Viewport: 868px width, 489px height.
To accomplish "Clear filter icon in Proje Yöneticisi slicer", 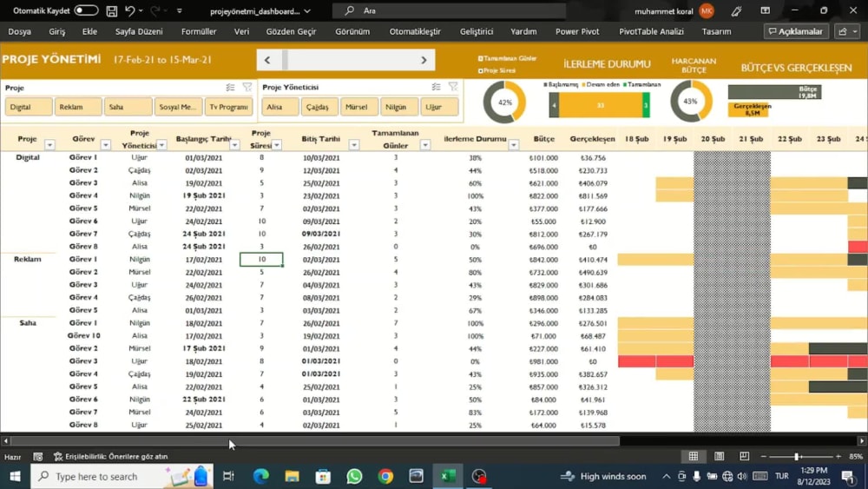I will coord(453,87).
